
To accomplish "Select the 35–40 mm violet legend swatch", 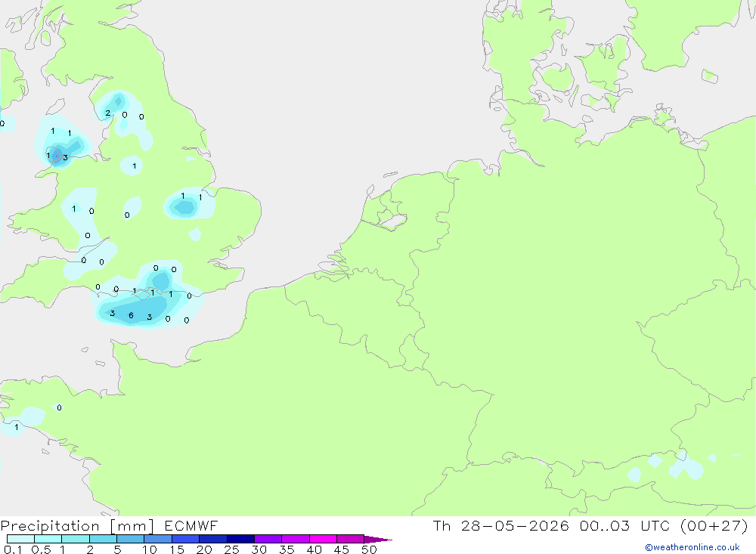I will point(296,539).
